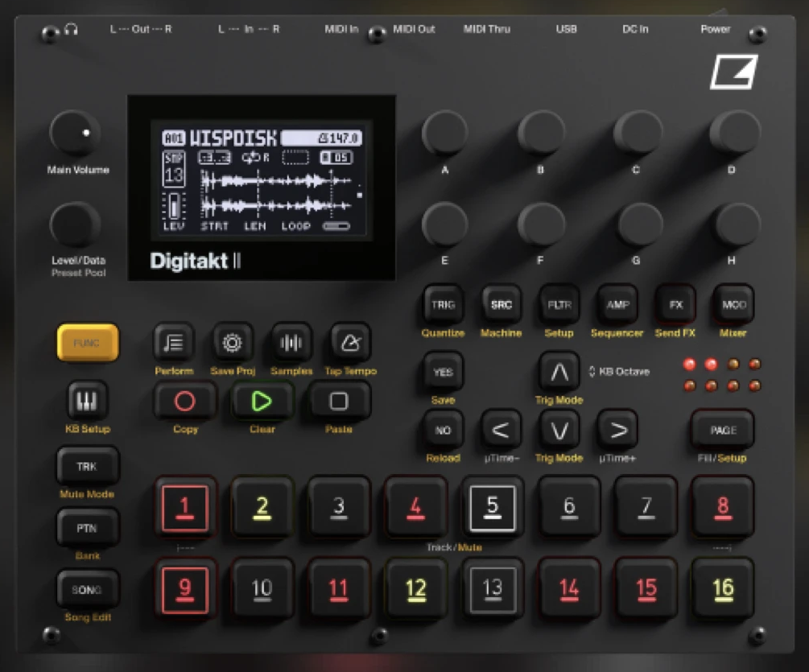Select the TRK track button

(x=87, y=467)
